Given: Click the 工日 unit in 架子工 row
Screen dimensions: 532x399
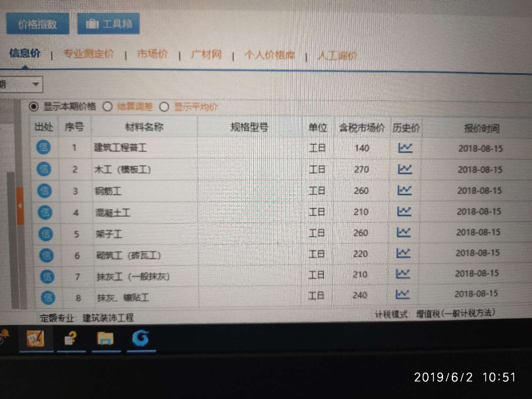Looking at the screenshot, I should [317, 233].
